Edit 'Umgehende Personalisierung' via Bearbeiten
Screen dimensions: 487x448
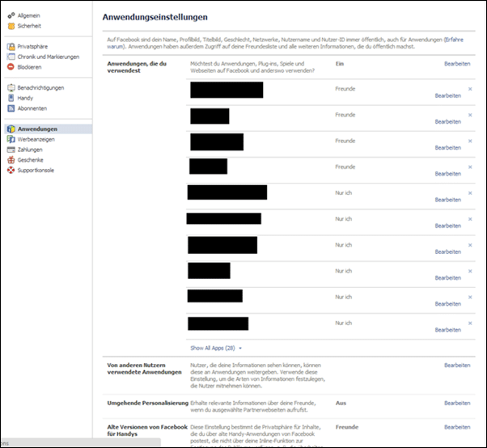[457, 403]
